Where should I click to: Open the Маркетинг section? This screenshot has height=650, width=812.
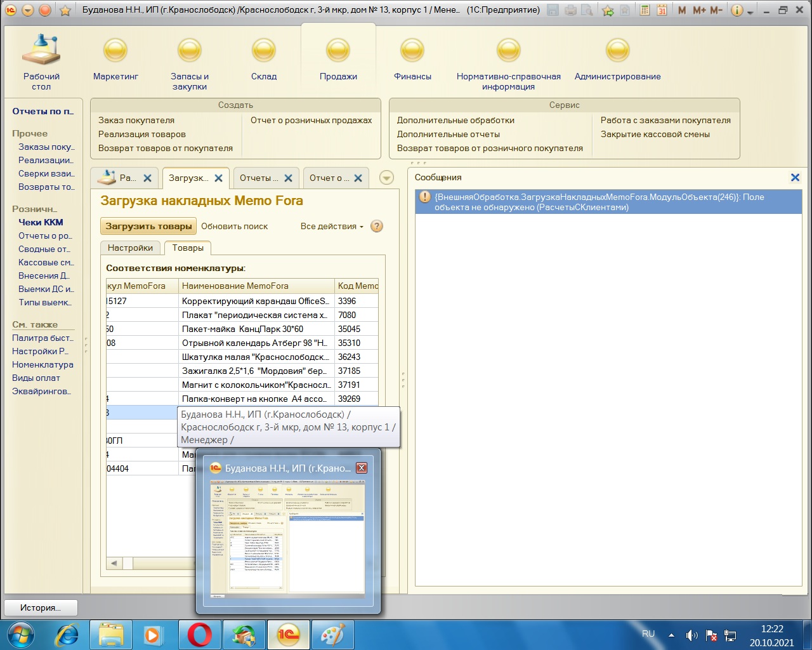pos(115,61)
